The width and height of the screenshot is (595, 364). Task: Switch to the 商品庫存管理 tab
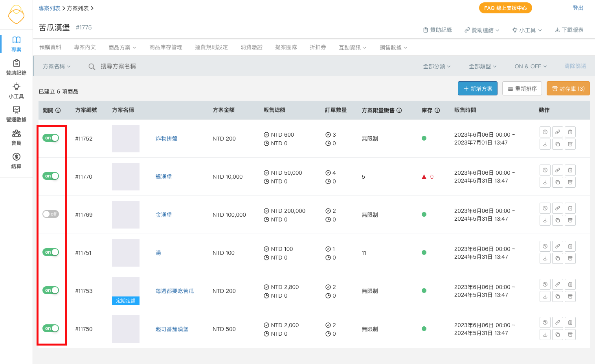166,47
